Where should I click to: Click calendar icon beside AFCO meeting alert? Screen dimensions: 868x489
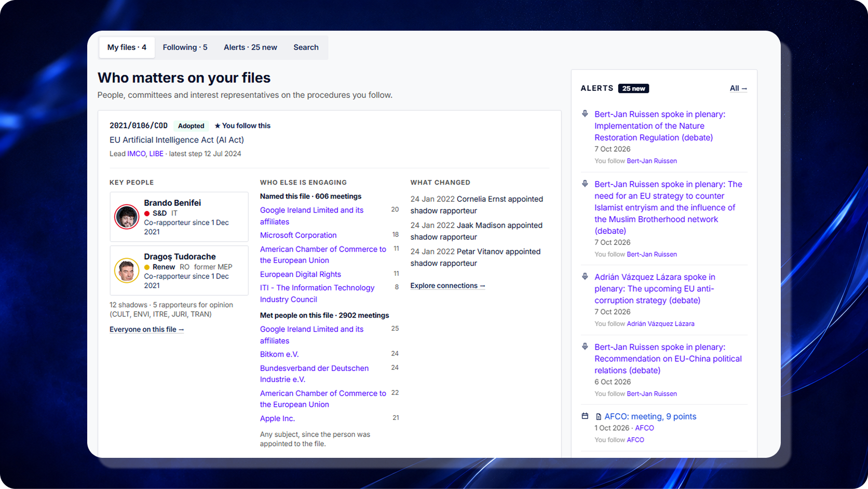(x=585, y=416)
